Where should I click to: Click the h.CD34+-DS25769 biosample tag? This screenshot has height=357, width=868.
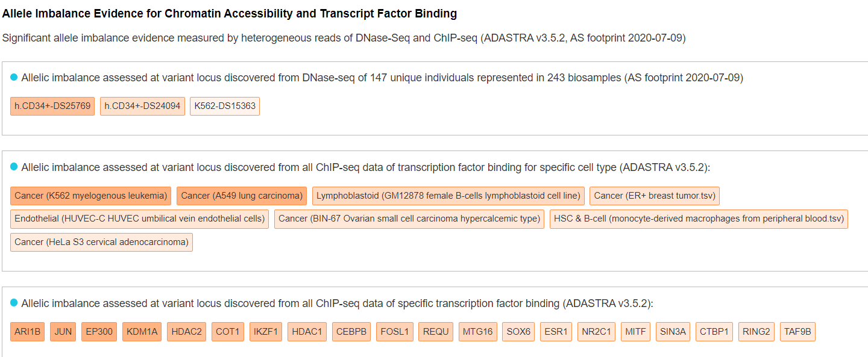(52, 106)
